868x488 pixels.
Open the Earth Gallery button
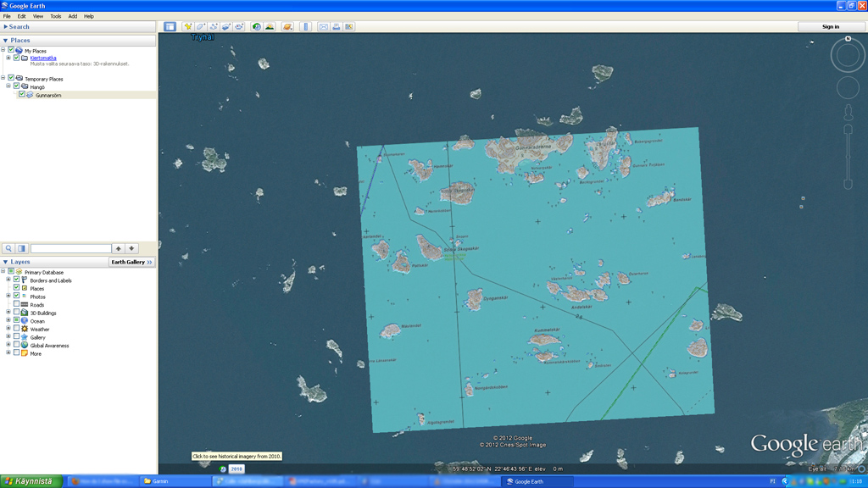[x=131, y=262]
